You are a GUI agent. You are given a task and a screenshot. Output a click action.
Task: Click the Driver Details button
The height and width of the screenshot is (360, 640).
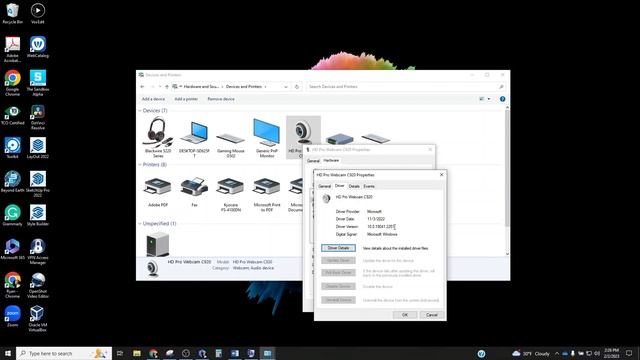coord(338,248)
